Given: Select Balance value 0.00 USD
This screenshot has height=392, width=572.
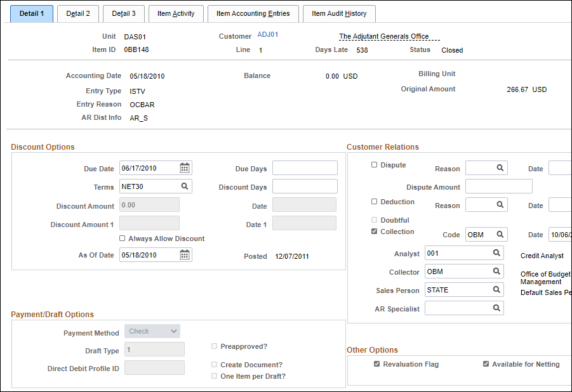Looking at the screenshot, I should (x=342, y=76).
